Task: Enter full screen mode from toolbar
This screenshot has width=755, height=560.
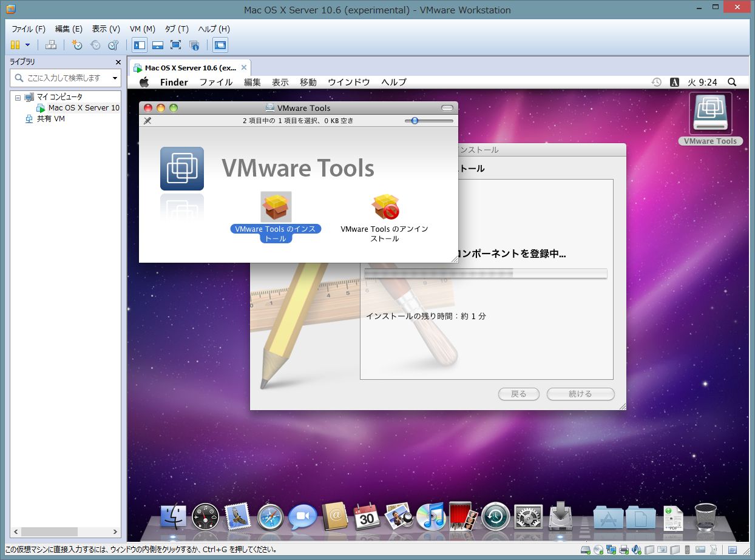Action: point(176,45)
